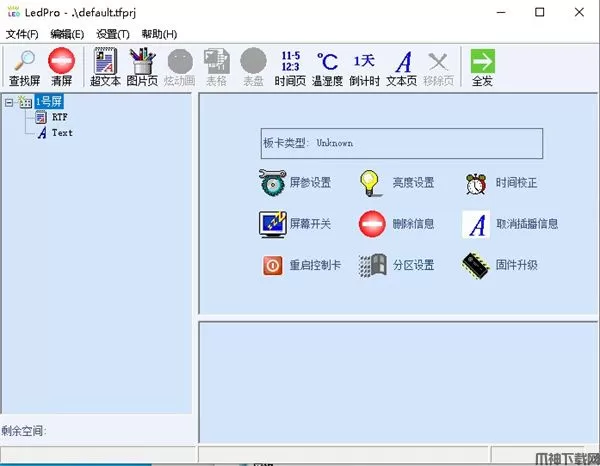
Task: Close the LedPro window
Action: coord(579,12)
